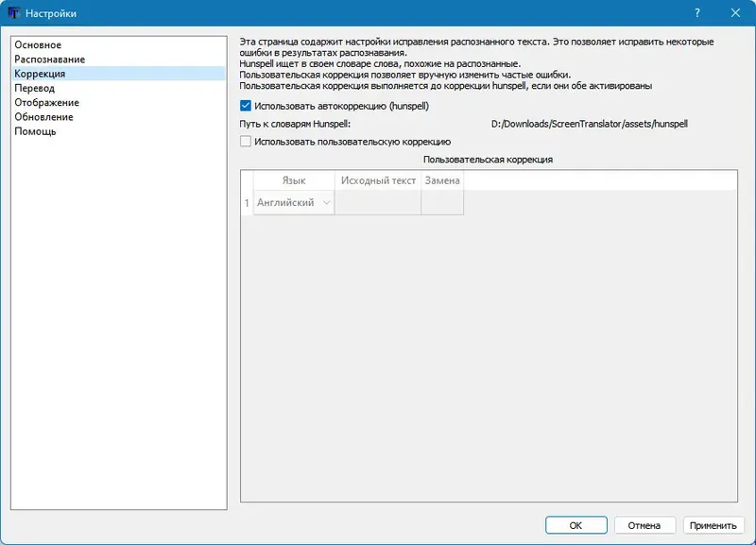The image size is (756, 545).
Task: Click the Hunspell dictionaries path value
Action: [x=589, y=124]
